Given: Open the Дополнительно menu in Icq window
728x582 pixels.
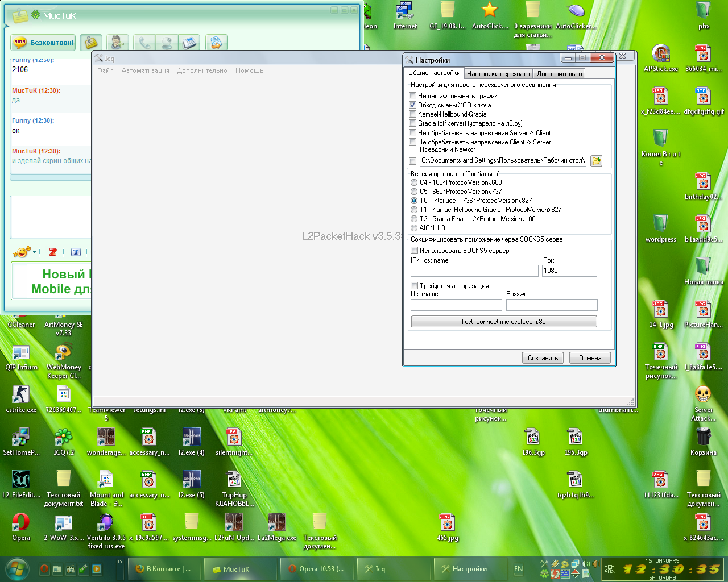Looking at the screenshot, I should pyautogui.click(x=202, y=70).
